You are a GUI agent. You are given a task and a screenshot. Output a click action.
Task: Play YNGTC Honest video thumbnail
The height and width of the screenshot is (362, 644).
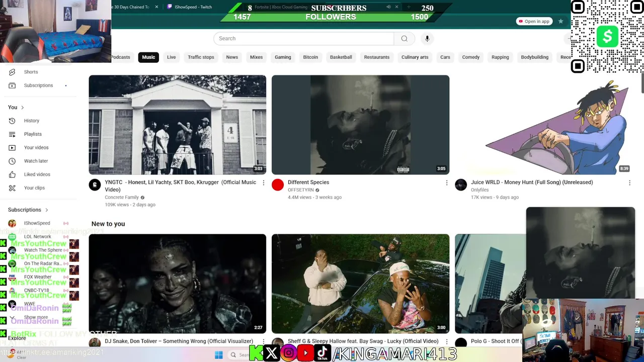178,125
